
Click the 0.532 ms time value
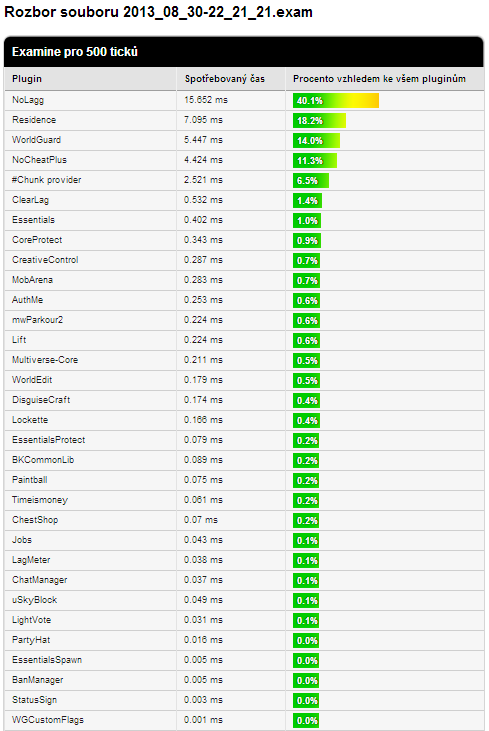click(203, 200)
